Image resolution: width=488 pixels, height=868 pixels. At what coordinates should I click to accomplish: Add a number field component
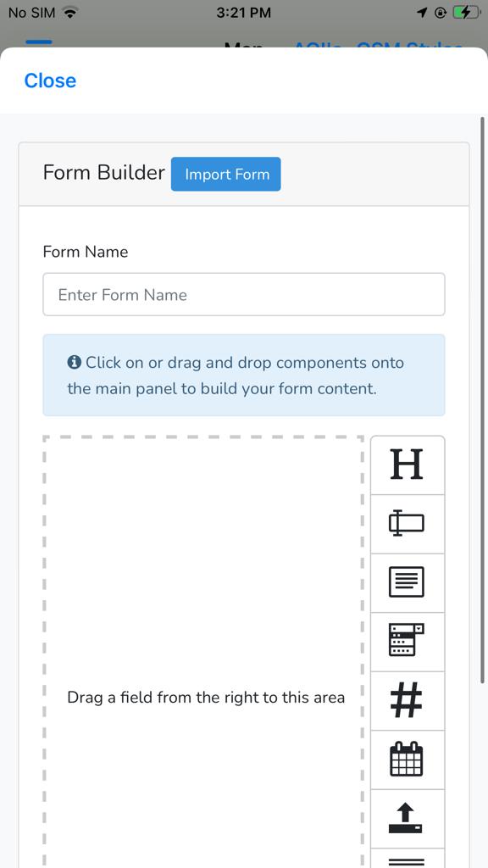408,700
